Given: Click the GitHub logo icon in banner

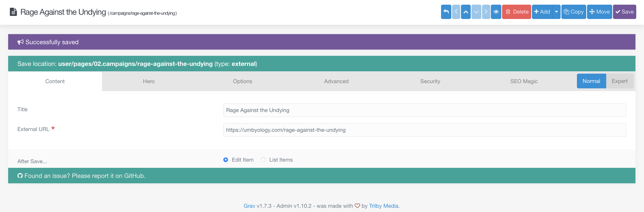Looking at the screenshot, I should (20, 176).
